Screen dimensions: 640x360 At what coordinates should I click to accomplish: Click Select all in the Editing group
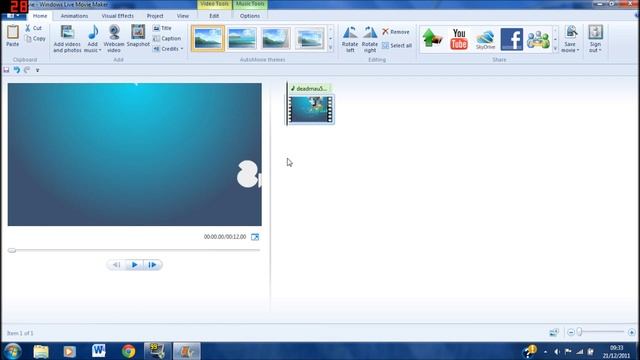[x=397, y=45]
